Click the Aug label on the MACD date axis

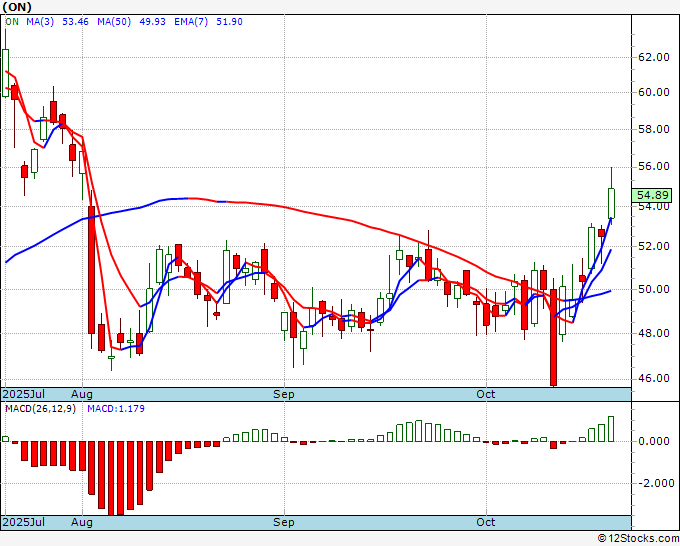[x=82, y=522]
